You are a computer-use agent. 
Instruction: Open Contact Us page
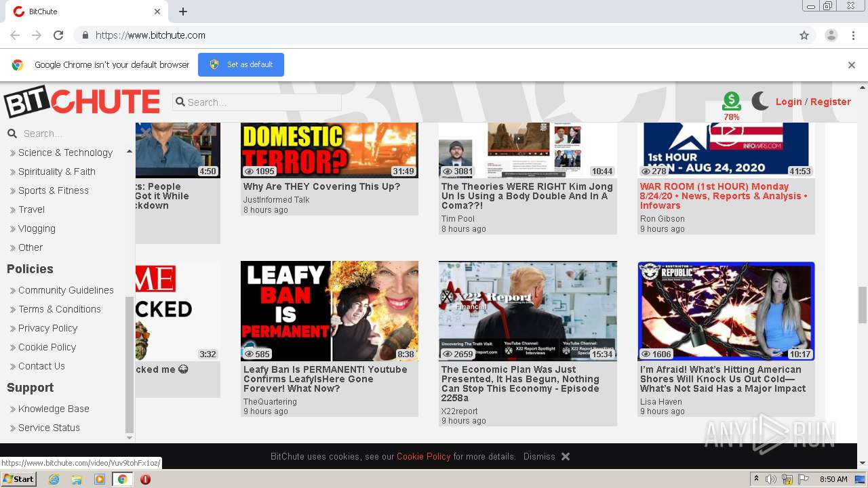[x=41, y=366]
